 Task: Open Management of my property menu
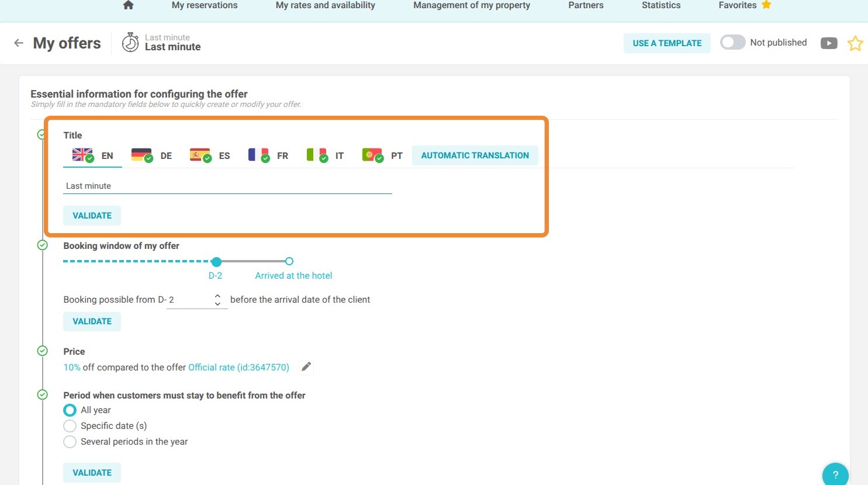472,5
